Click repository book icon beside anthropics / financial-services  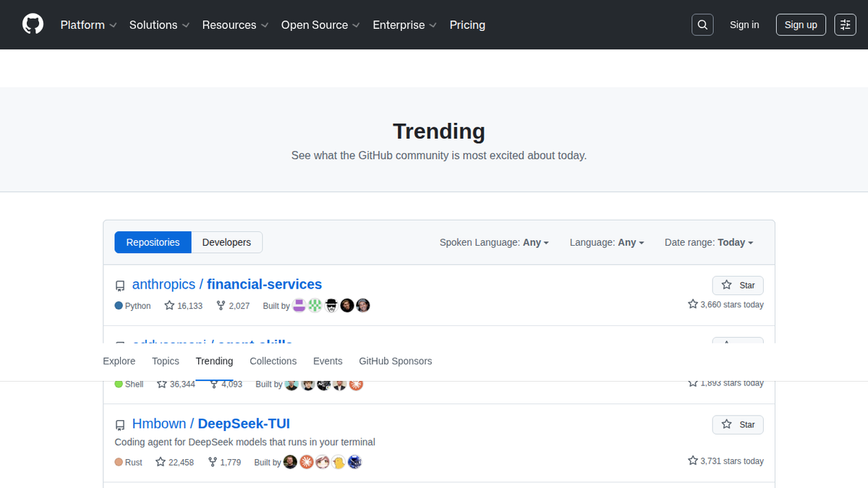pyautogui.click(x=120, y=286)
